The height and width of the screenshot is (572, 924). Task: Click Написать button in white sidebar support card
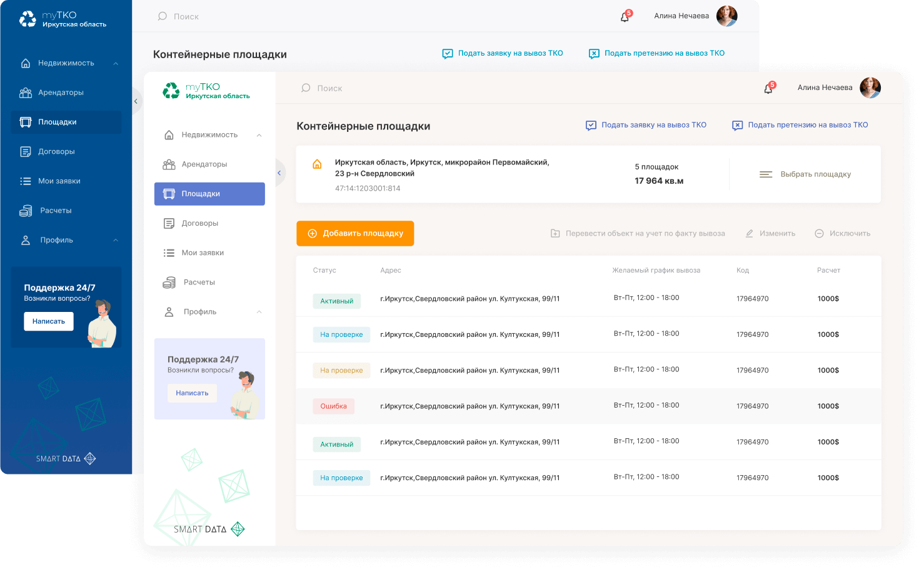[x=192, y=393]
